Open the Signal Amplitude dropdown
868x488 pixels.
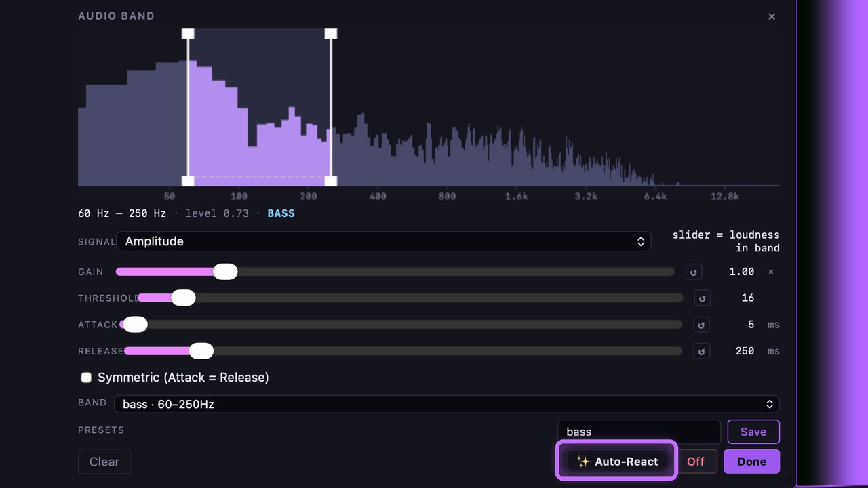pos(384,241)
